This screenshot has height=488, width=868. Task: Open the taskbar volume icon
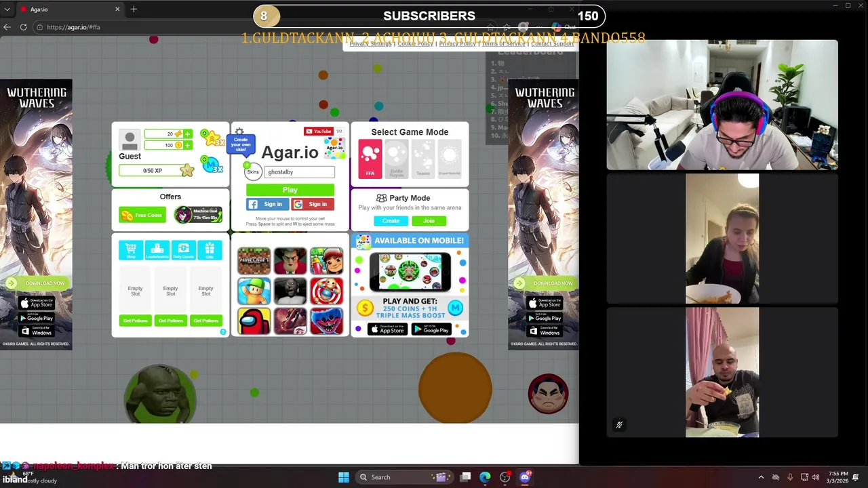(815, 477)
